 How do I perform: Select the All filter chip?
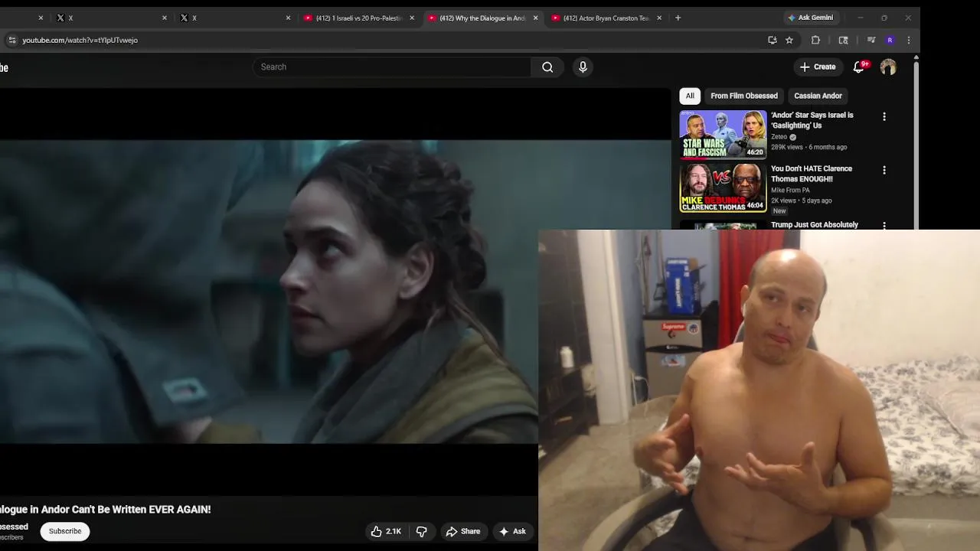690,96
